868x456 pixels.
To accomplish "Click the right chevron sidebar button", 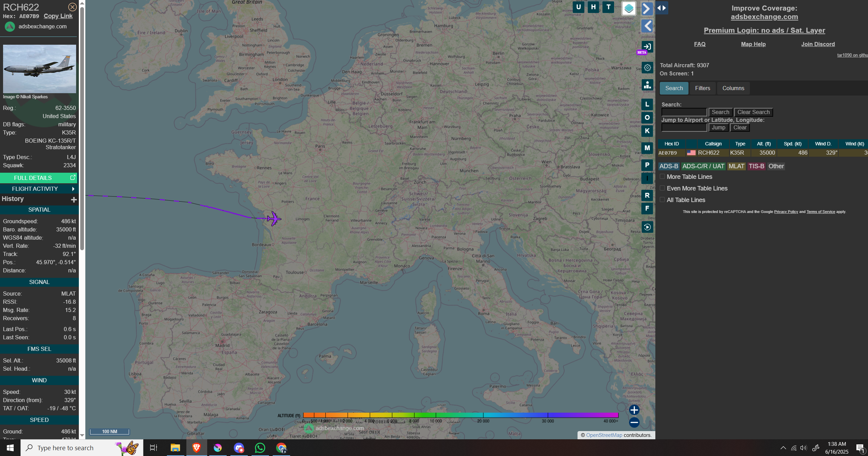I will [x=647, y=9].
